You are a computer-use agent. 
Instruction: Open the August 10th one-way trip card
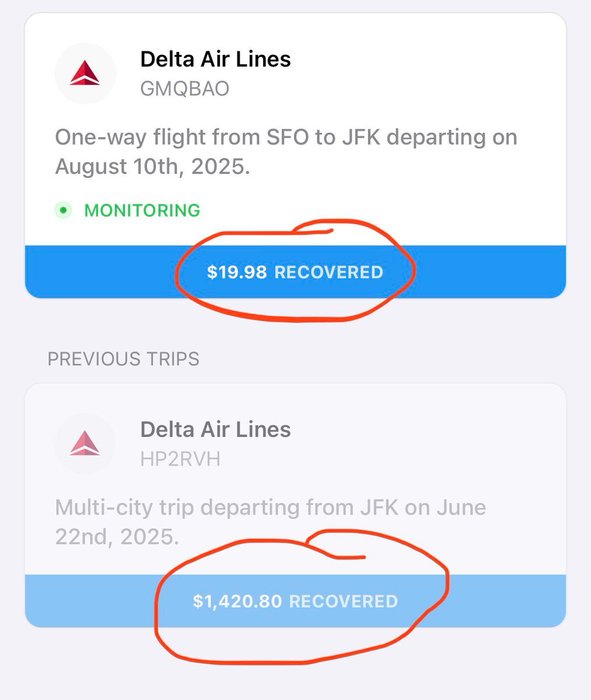pyautogui.click(x=296, y=155)
